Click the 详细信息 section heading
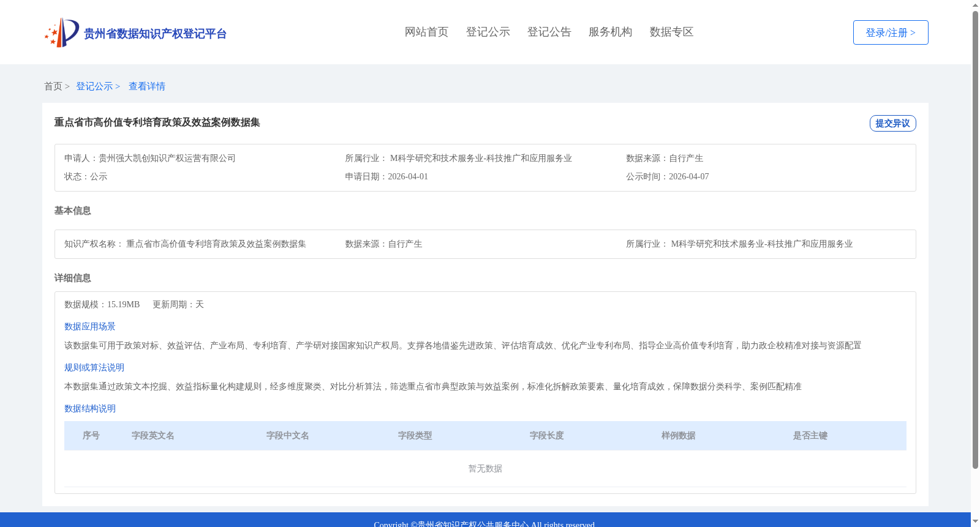Viewport: 980px width, 527px height. 72,278
